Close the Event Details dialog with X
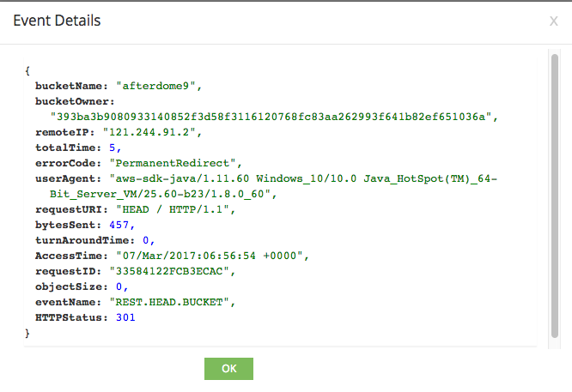The height and width of the screenshot is (392, 572). 553,21
